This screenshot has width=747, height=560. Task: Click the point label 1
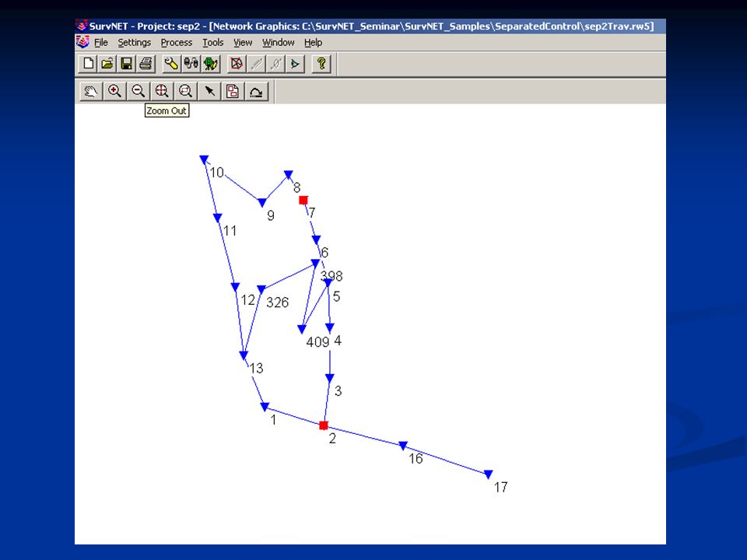pyautogui.click(x=273, y=419)
